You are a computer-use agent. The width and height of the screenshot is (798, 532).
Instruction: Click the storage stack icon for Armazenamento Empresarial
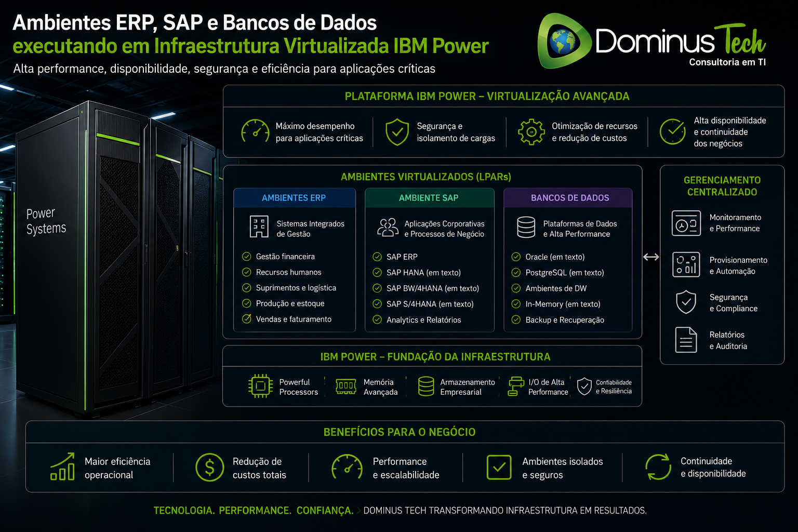click(426, 386)
